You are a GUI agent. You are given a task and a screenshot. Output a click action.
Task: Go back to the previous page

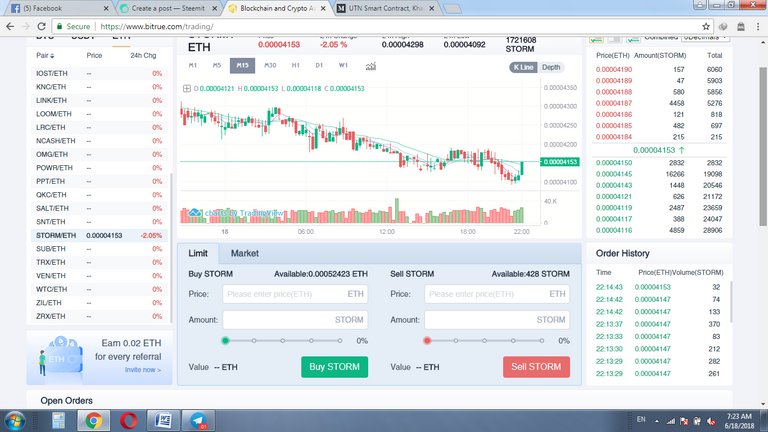point(10,26)
